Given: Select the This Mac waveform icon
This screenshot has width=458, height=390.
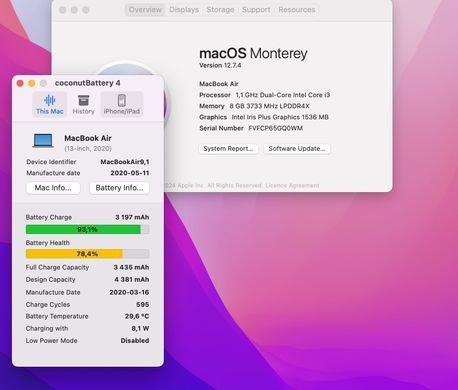Looking at the screenshot, I should point(50,100).
